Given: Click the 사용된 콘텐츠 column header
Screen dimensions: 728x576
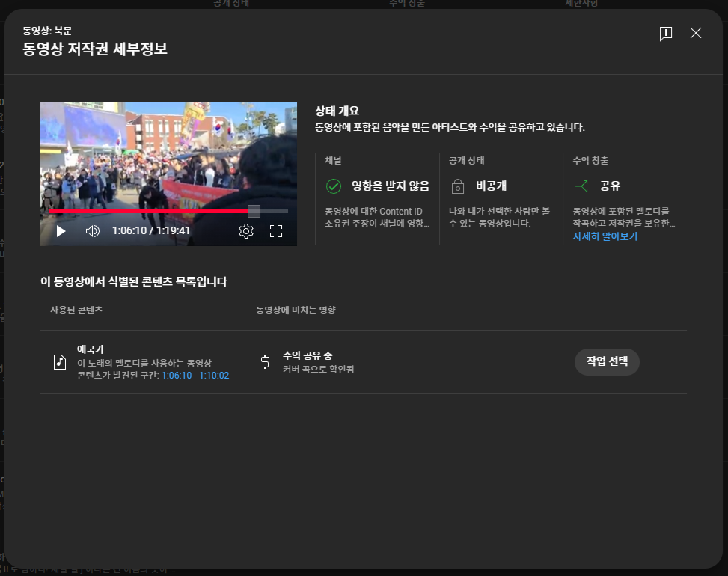Looking at the screenshot, I should [x=76, y=310].
